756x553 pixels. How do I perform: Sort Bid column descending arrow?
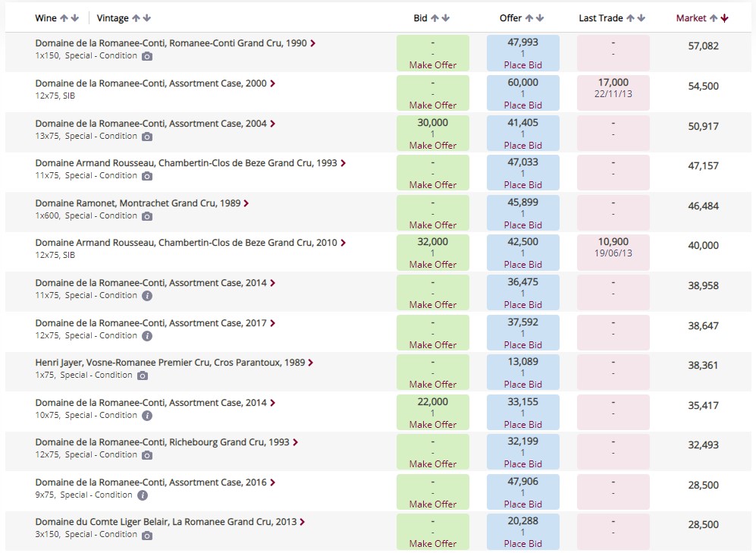click(446, 18)
